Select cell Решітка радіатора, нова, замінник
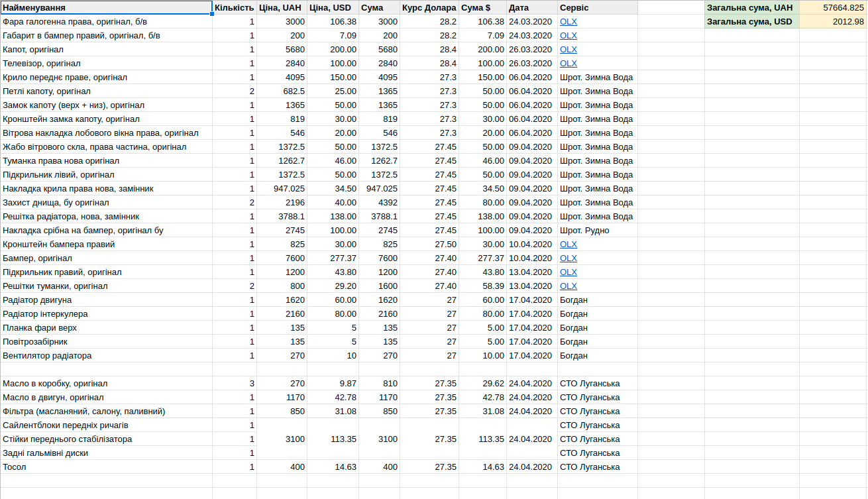868x499 pixels. 106,216
